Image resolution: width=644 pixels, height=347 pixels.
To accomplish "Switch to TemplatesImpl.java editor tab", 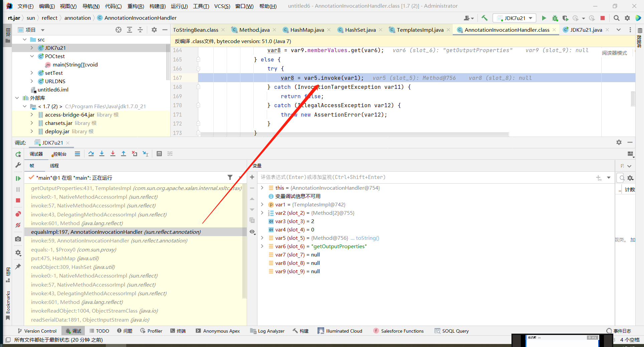I will click(420, 30).
